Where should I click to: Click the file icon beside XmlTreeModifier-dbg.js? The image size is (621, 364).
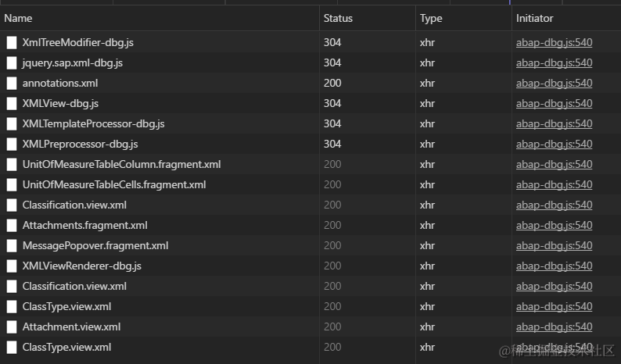(x=12, y=42)
